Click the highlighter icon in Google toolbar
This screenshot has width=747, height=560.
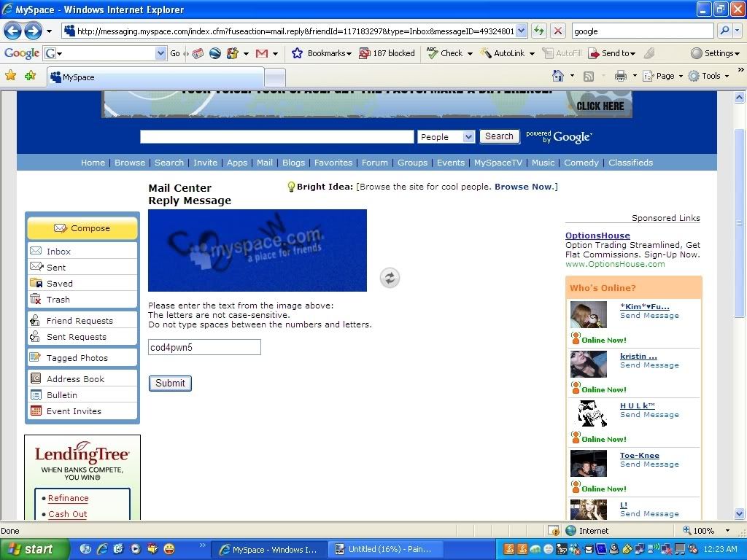click(649, 53)
